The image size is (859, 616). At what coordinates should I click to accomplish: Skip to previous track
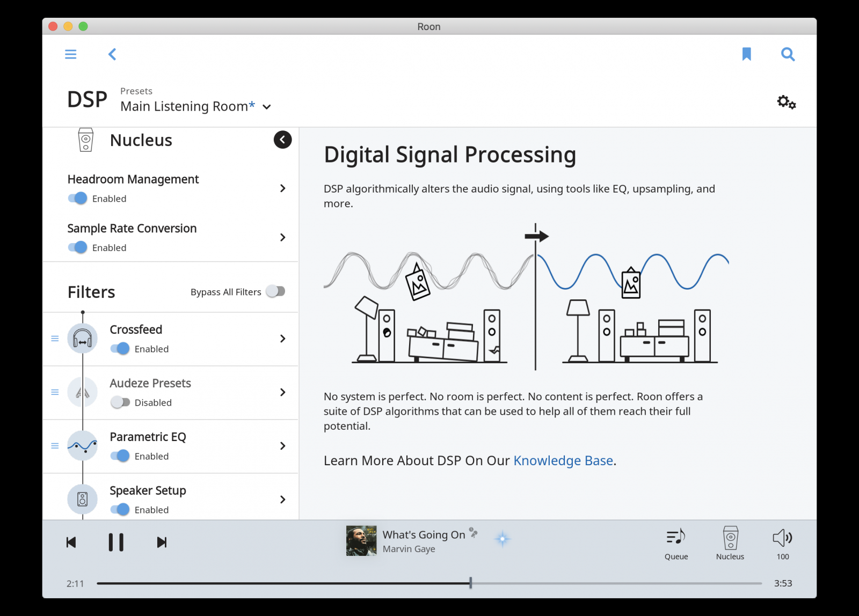tap(71, 542)
